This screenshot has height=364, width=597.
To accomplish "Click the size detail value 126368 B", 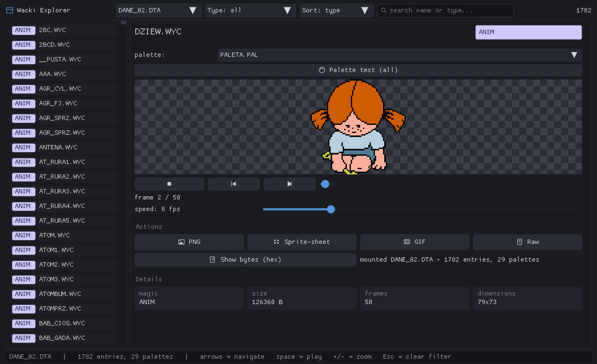I will tap(267, 302).
